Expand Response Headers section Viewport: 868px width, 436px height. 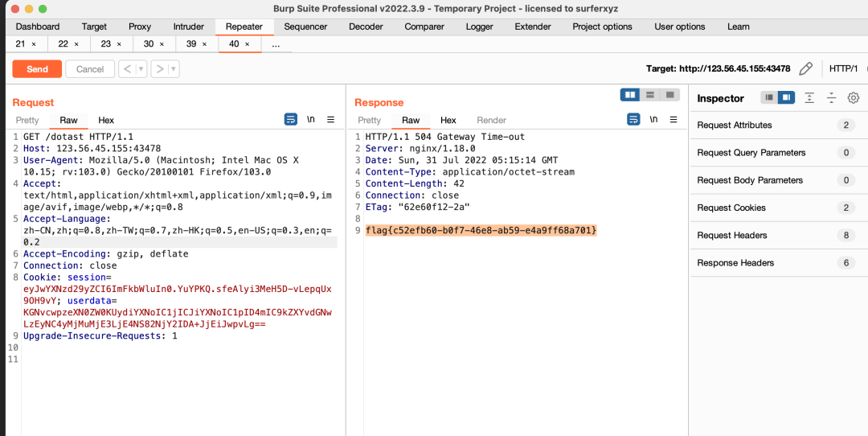(779, 263)
